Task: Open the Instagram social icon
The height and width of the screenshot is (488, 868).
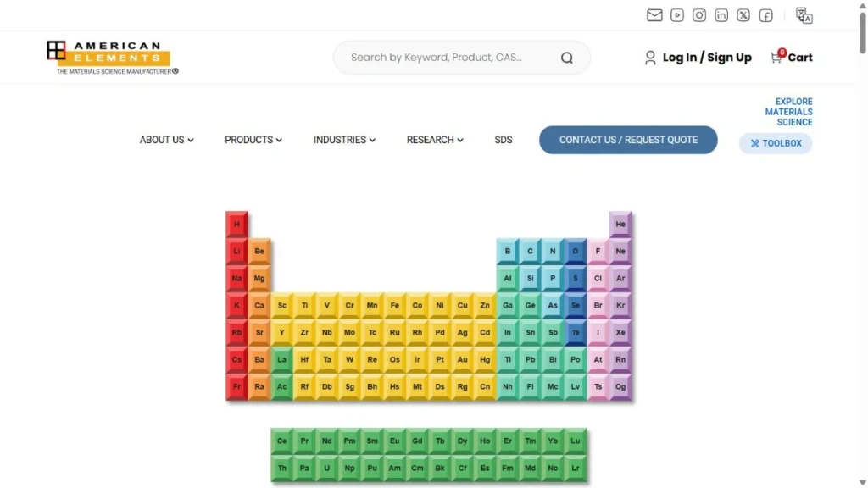Action: pos(699,15)
